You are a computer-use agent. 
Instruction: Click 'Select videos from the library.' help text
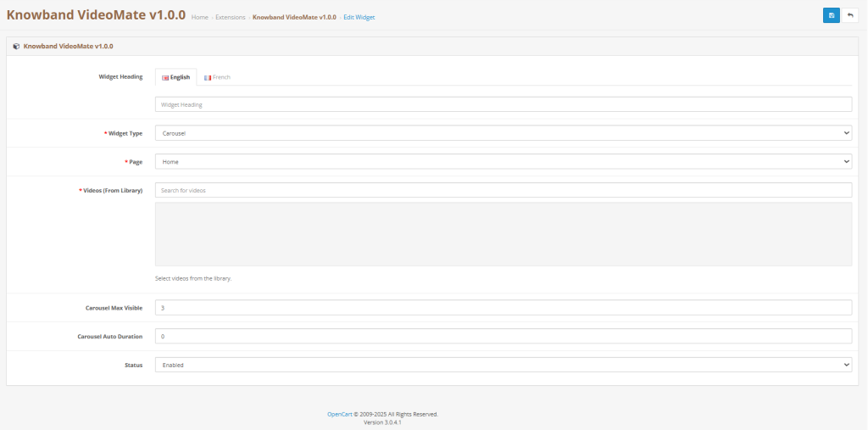point(193,279)
